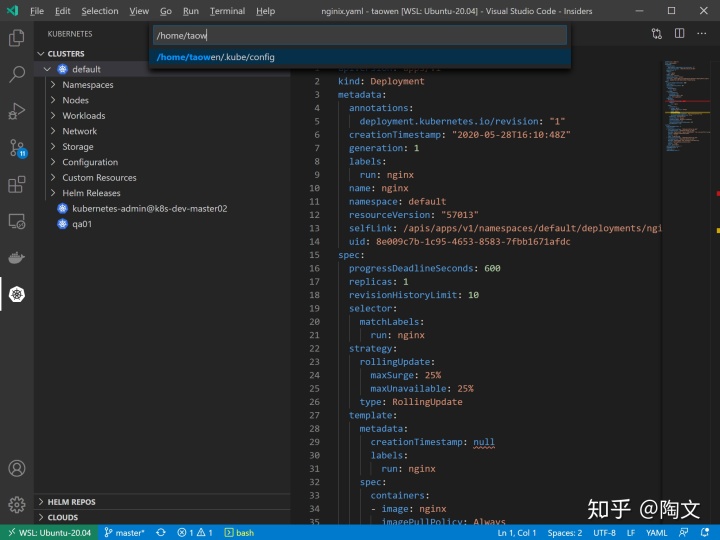The image size is (720, 540).
Task: Open the Manage gear icon
Action: pos(17,504)
